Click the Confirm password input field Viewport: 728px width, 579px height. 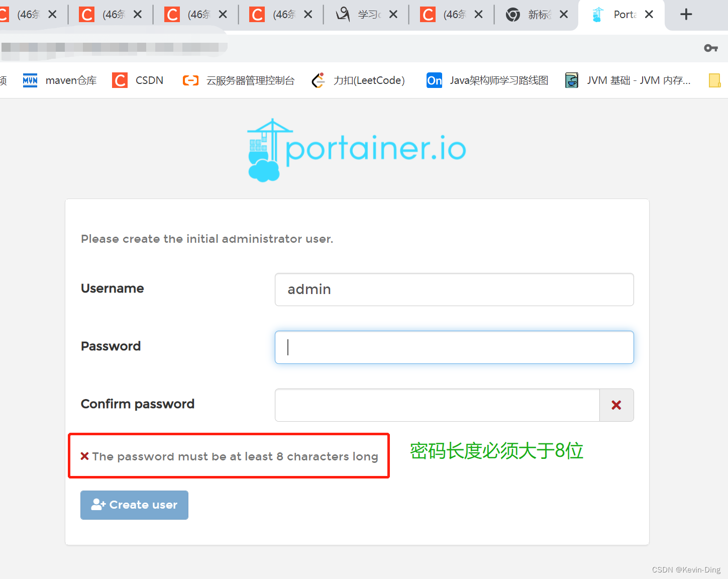coord(437,405)
